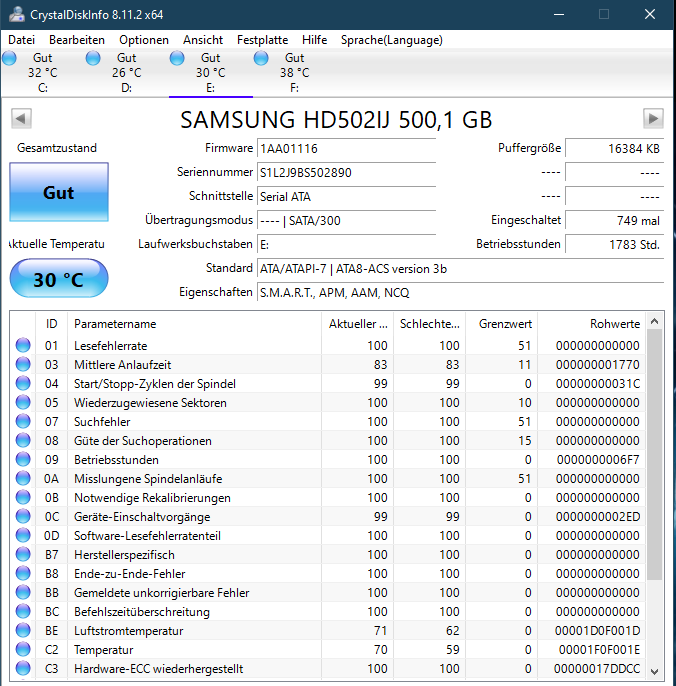Click the Gut health status button
Viewport: 676px width, 686px height.
tap(59, 192)
